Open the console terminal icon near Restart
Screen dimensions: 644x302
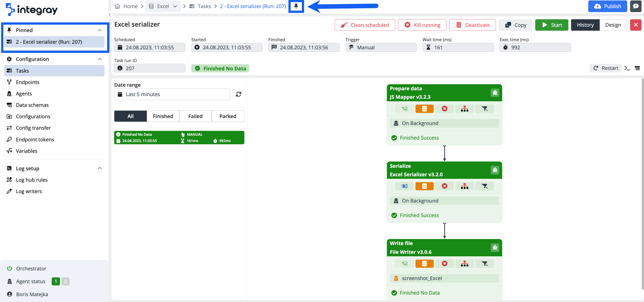pos(627,68)
